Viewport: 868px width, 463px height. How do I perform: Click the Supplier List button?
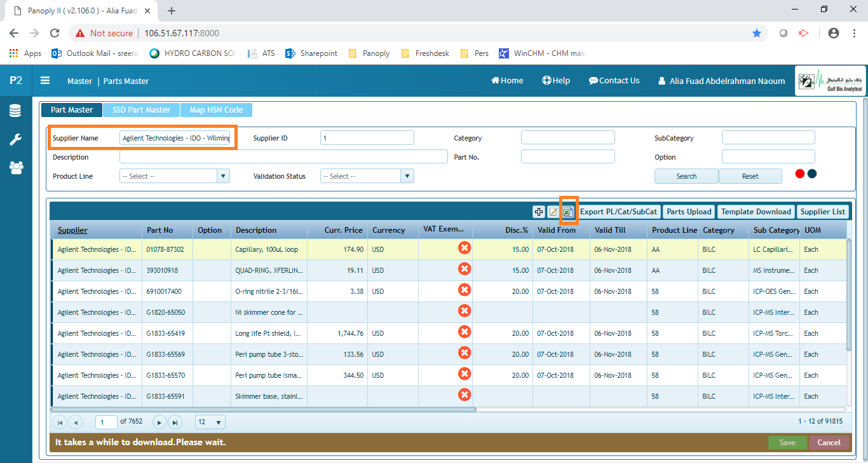(824, 212)
